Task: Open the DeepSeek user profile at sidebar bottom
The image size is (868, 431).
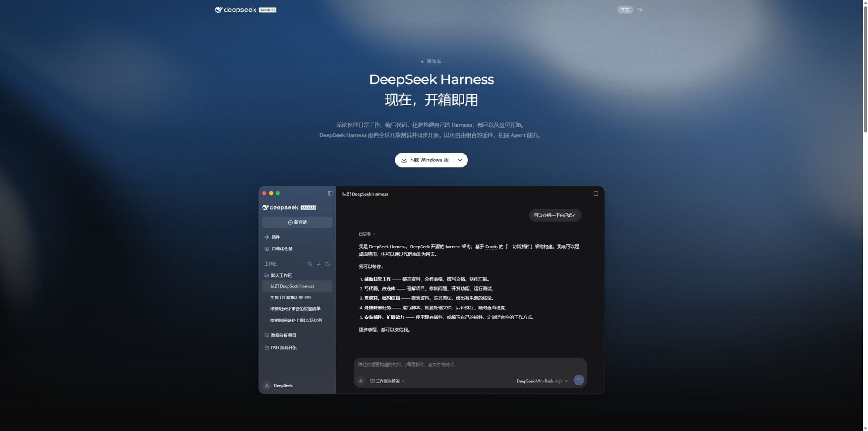Action: click(278, 385)
